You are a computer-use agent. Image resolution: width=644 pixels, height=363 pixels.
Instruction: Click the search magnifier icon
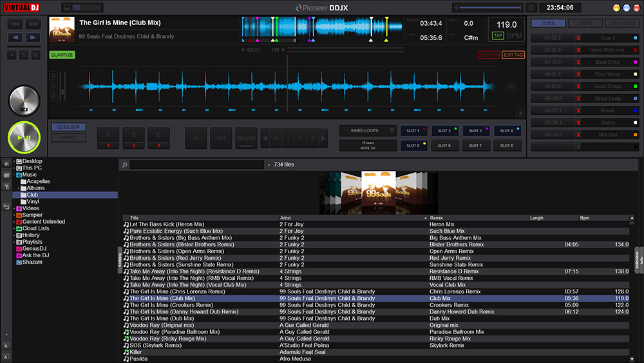(124, 165)
